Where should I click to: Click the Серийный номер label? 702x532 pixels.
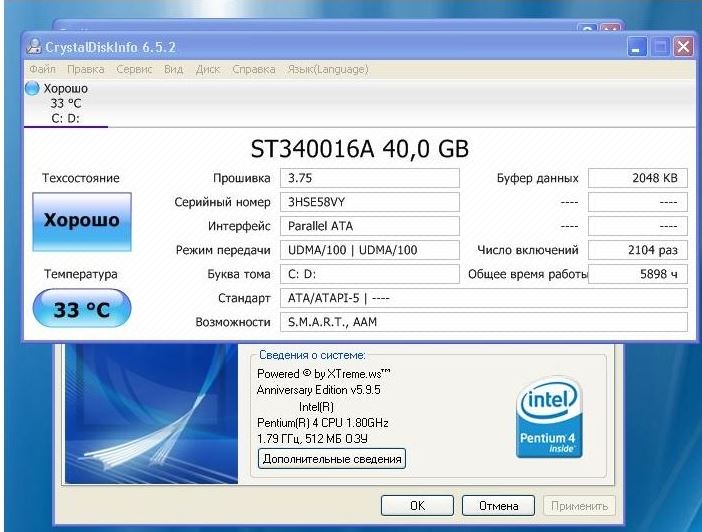coord(223,202)
